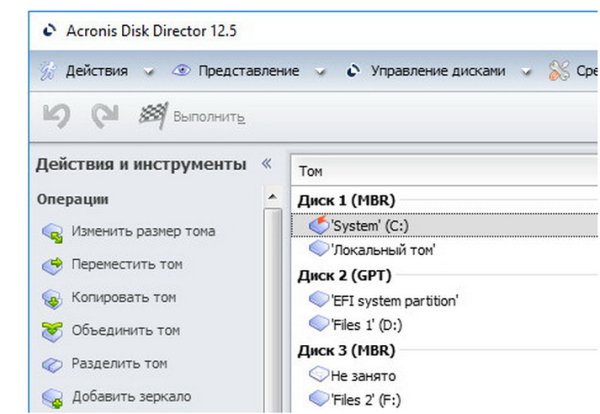Viewport: 600px width, 414px height.
Task: Click the sidebar scroll-up arrow
Action: (272, 197)
